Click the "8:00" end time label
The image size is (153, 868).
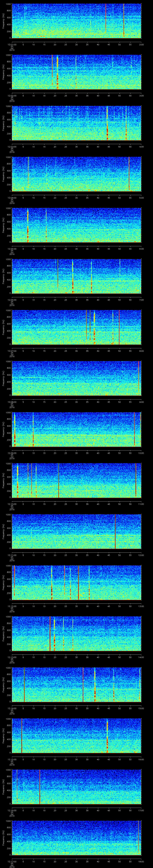coord(141,351)
